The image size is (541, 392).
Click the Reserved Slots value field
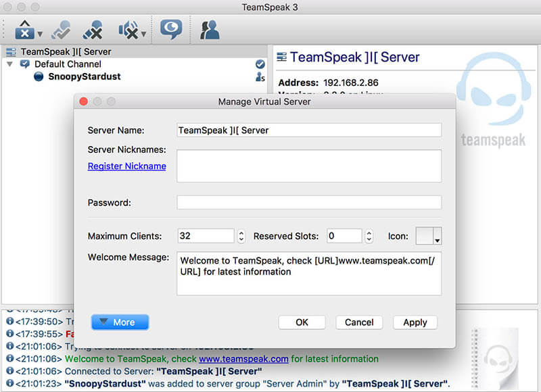click(344, 236)
